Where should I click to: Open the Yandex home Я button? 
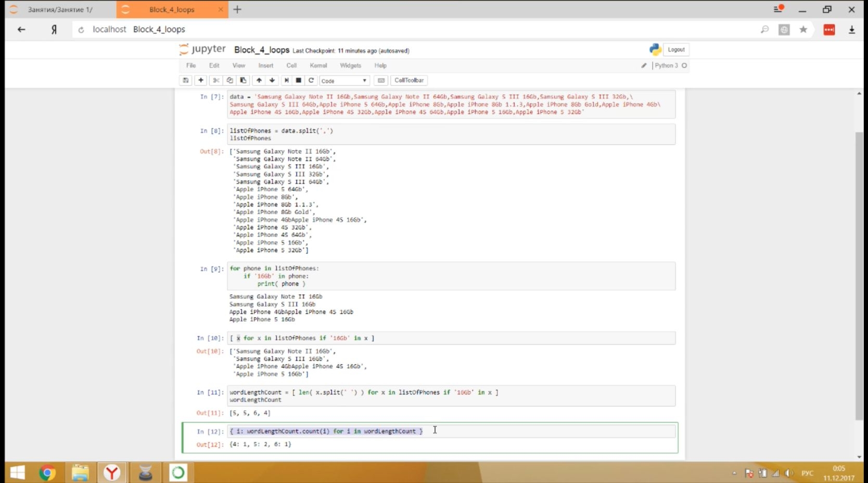[x=54, y=30]
